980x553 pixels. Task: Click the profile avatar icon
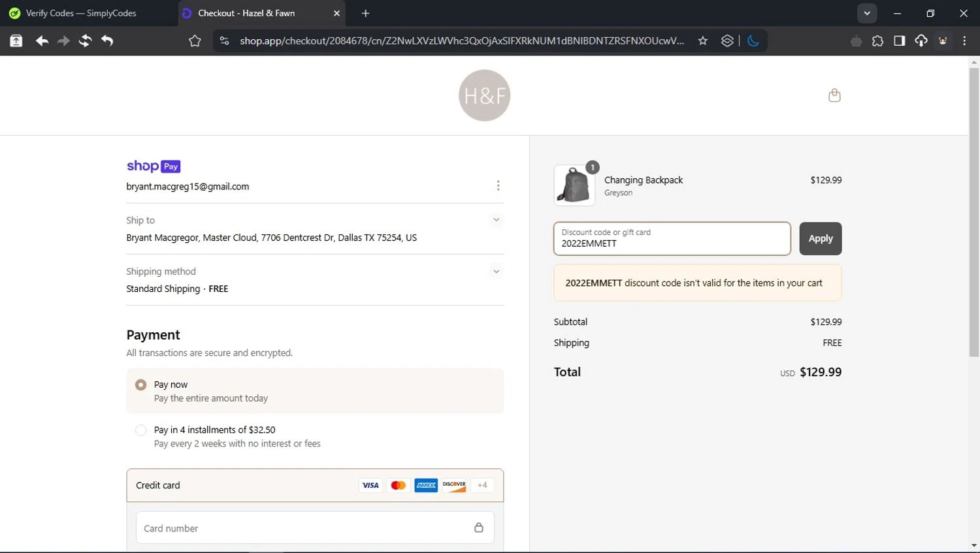coord(943,40)
